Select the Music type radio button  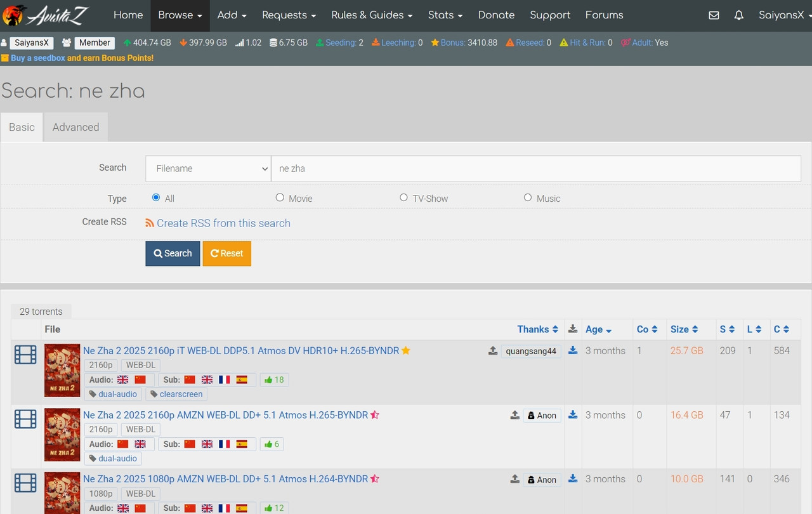(x=528, y=197)
